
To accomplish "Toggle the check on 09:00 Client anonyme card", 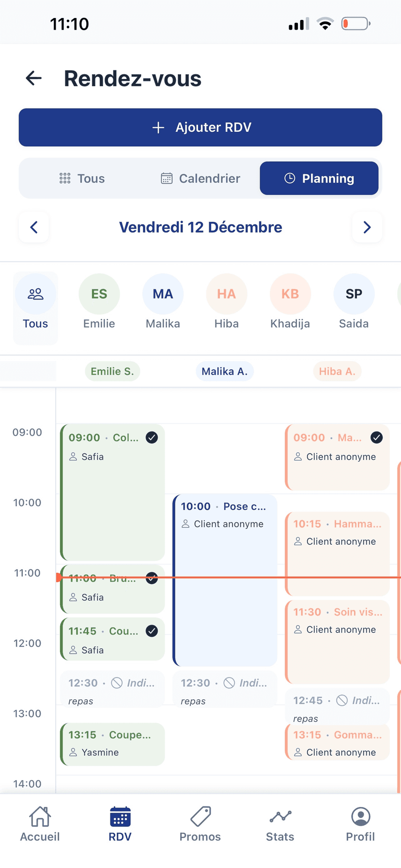I will 376,437.
